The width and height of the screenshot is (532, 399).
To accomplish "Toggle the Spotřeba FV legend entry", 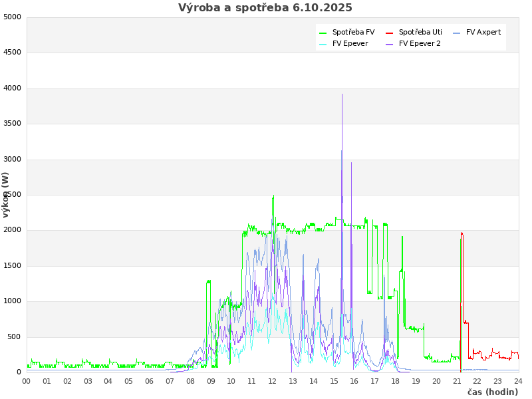I will [353, 32].
